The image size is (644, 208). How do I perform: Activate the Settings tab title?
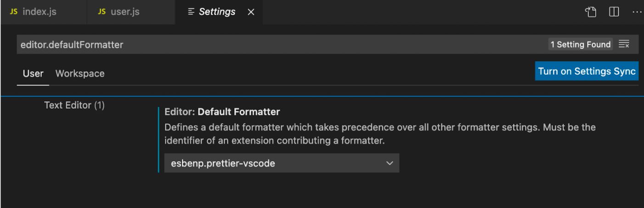pyautogui.click(x=217, y=12)
